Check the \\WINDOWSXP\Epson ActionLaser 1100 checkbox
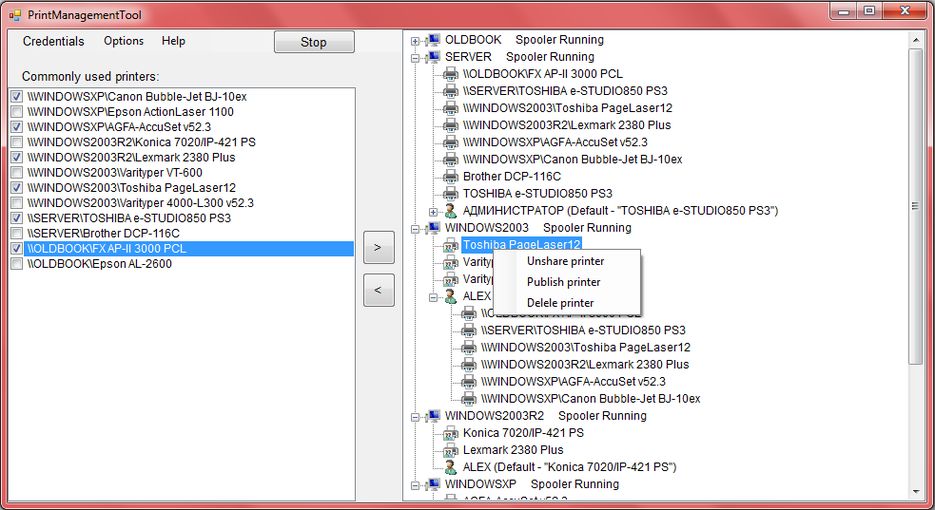This screenshot has height=510, width=935. tap(17, 112)
